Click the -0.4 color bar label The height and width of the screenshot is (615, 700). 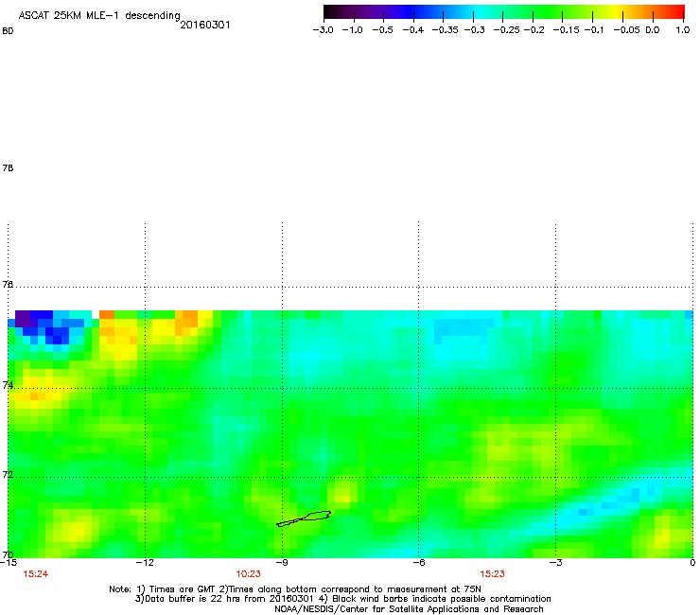pyautogui.click(x=413, y=30)
